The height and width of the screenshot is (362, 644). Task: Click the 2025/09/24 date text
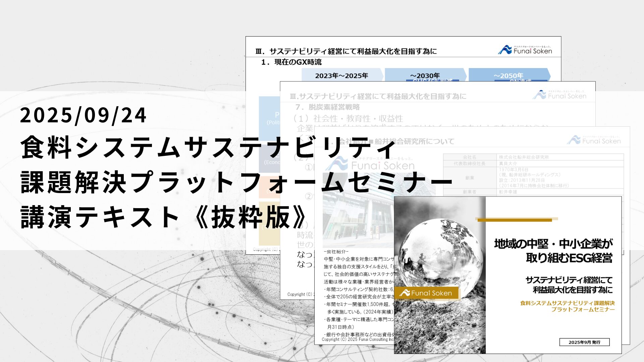tap(83, 115)
